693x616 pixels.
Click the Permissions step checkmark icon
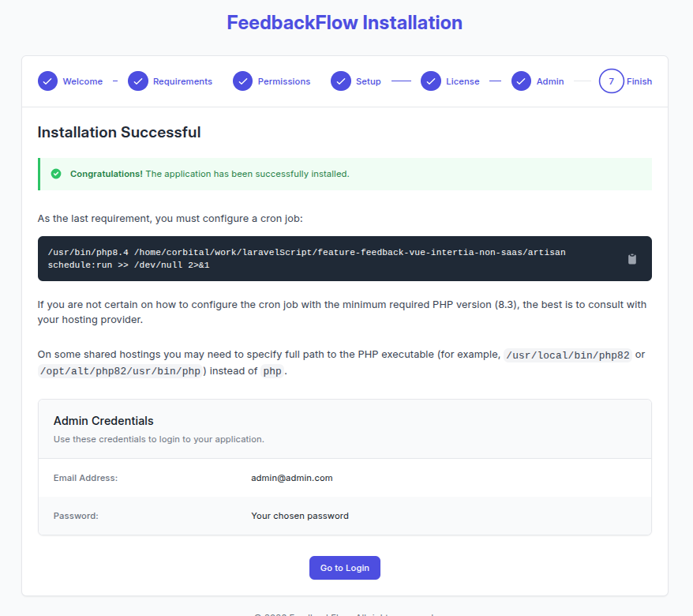[242, 81]
